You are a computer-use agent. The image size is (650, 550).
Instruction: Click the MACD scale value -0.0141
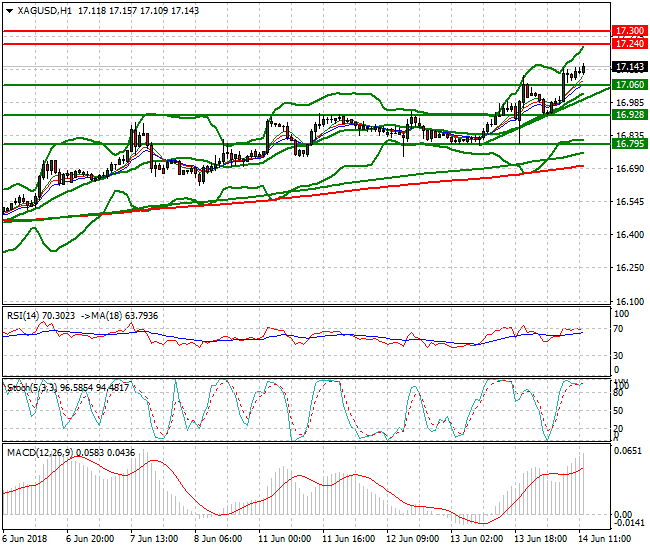point(628,523)
